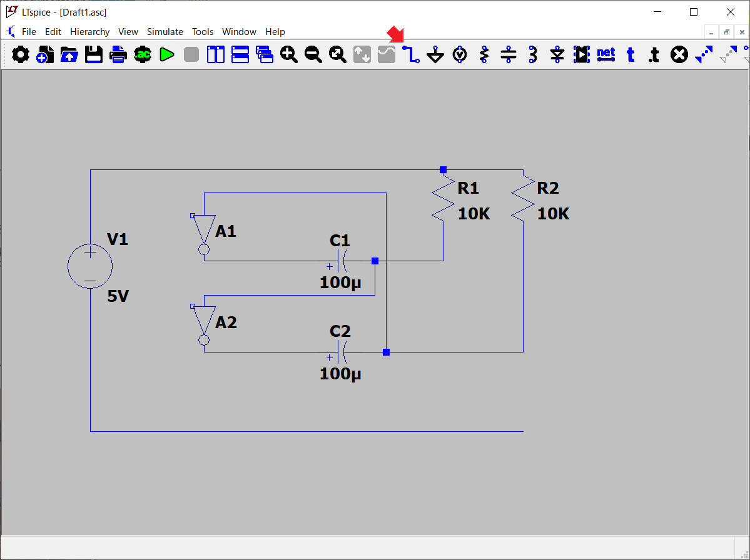Click the SPICE directive .t icon

coord(654,55)
